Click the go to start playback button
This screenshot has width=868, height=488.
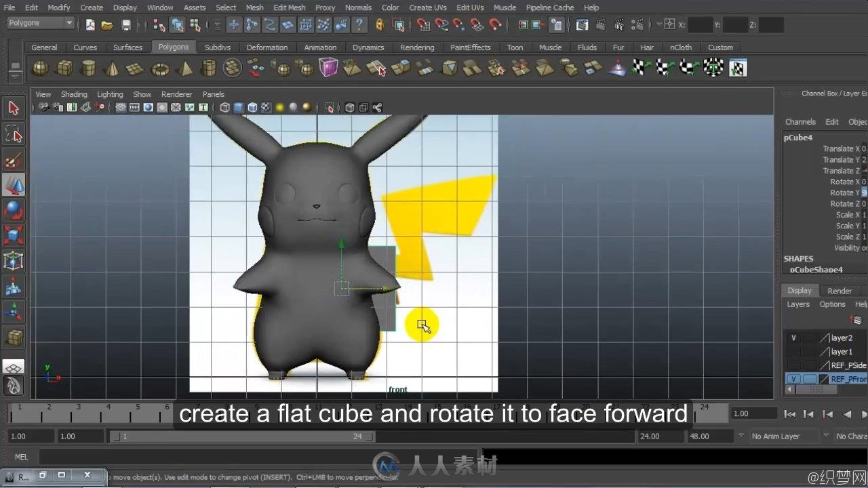coord(790,413)
